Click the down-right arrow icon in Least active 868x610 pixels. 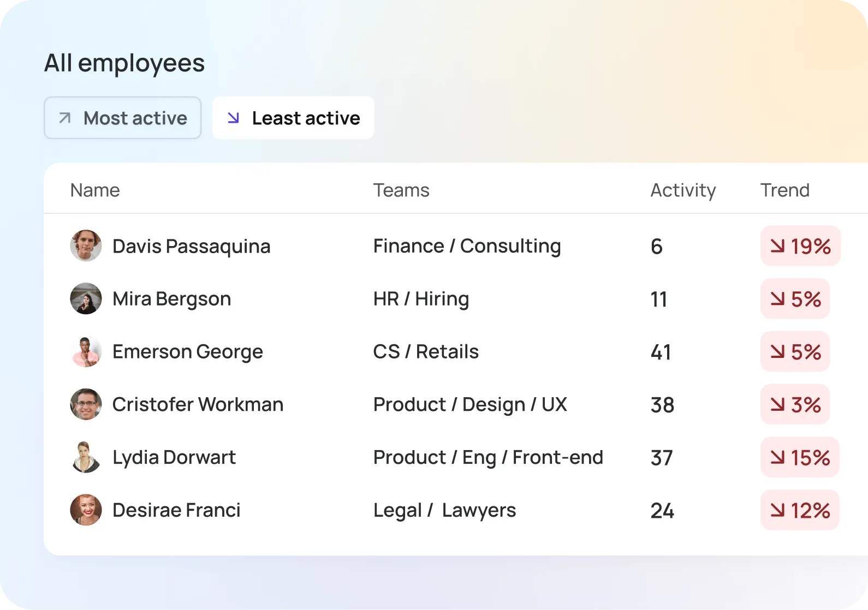click(x=233, y=118)
